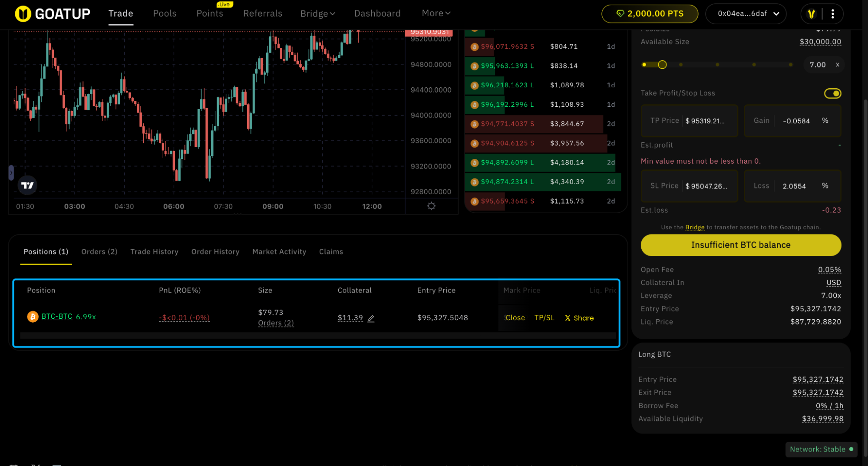
Task: Disable the Take Profit/Stop Loss toggle
Action: click(x=832, y=93)
